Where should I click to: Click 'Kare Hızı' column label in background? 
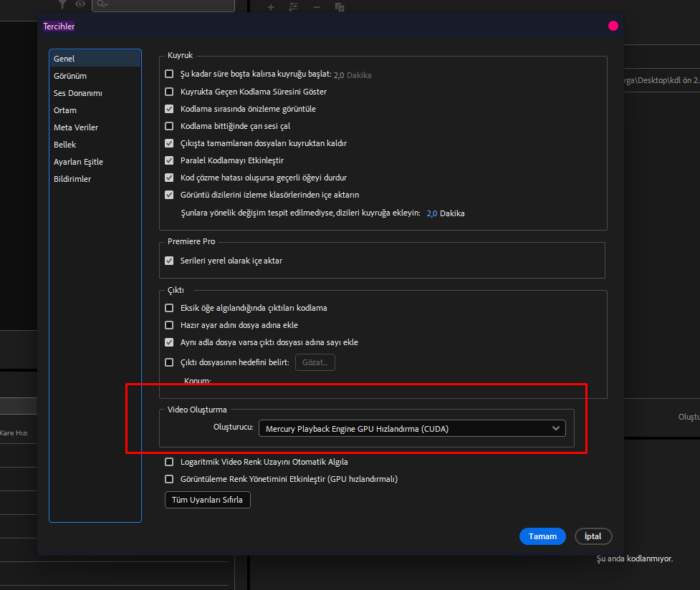(x=14, y=433)
